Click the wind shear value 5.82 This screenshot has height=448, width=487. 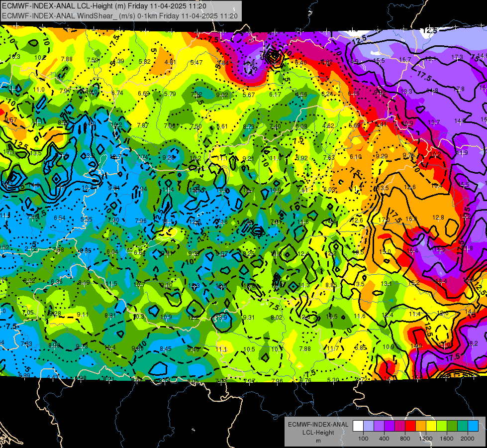[x=145, y=62]
